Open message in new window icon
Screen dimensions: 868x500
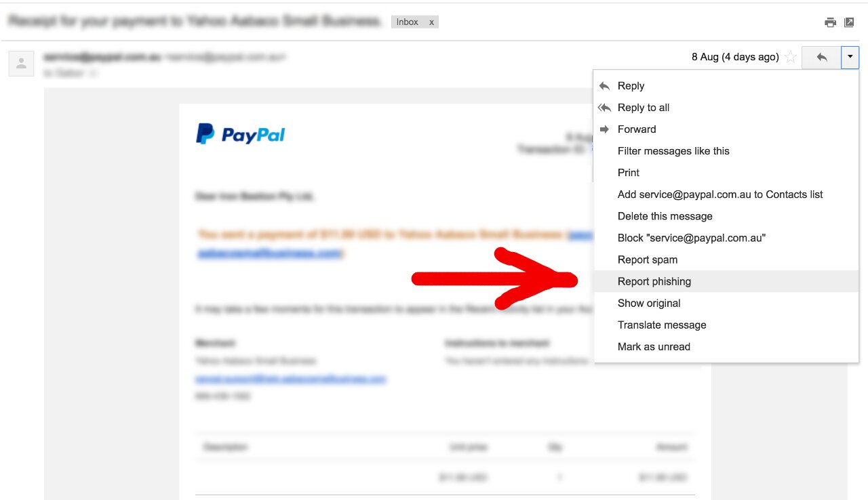point(849,22)
